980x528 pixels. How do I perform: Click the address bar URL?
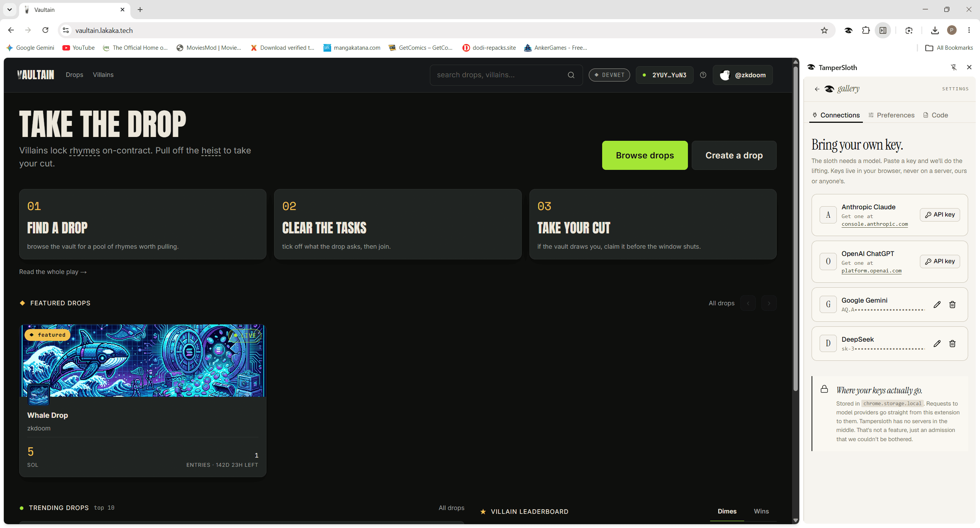coord(104,30)
